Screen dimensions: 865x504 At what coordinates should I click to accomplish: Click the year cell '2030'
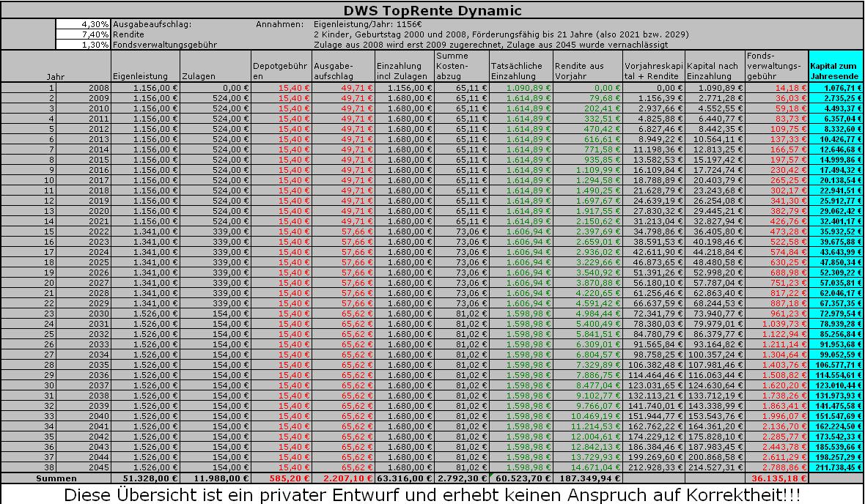coord(84,314)
